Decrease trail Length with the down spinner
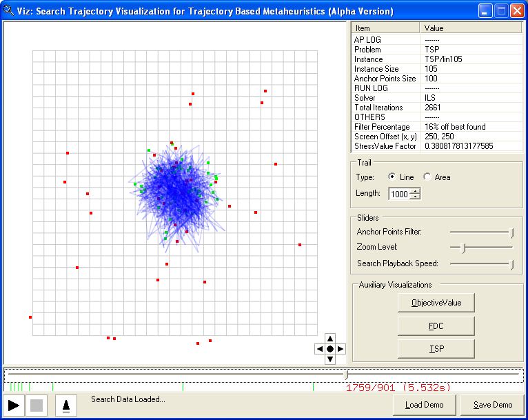The image size is (528, 420). [x=415, y=197]
